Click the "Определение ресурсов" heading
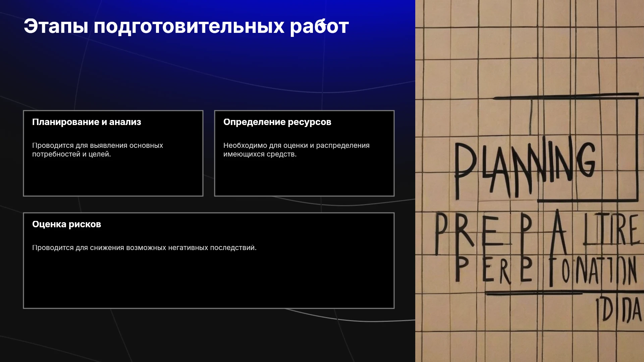Image resolution: width=644 pixels, height=362 pixels. coord(277,122)
